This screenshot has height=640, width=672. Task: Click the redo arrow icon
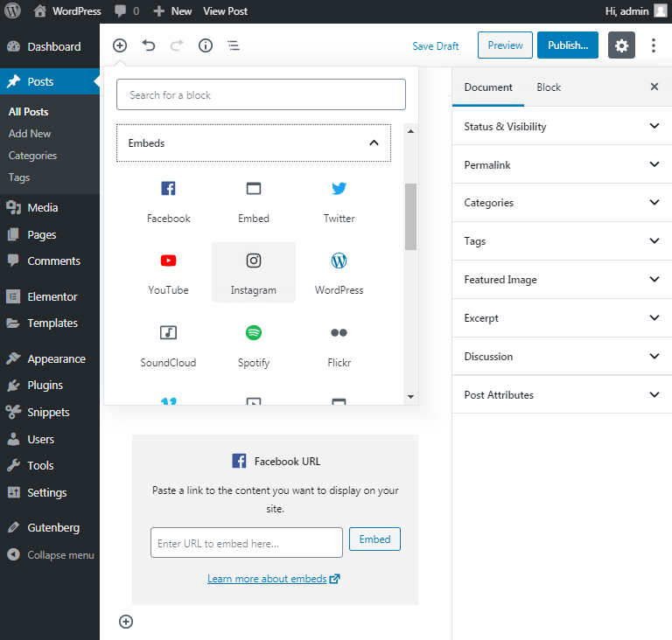(177, 45)
